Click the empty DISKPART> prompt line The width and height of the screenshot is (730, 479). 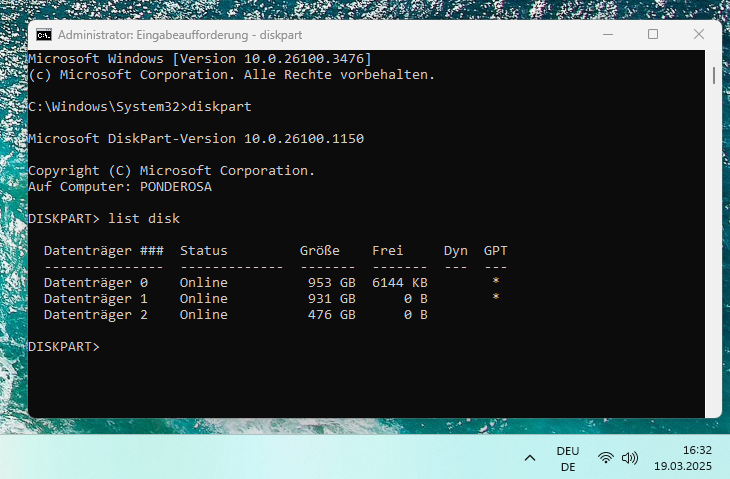pyautogui.click(x=64, y=347)
